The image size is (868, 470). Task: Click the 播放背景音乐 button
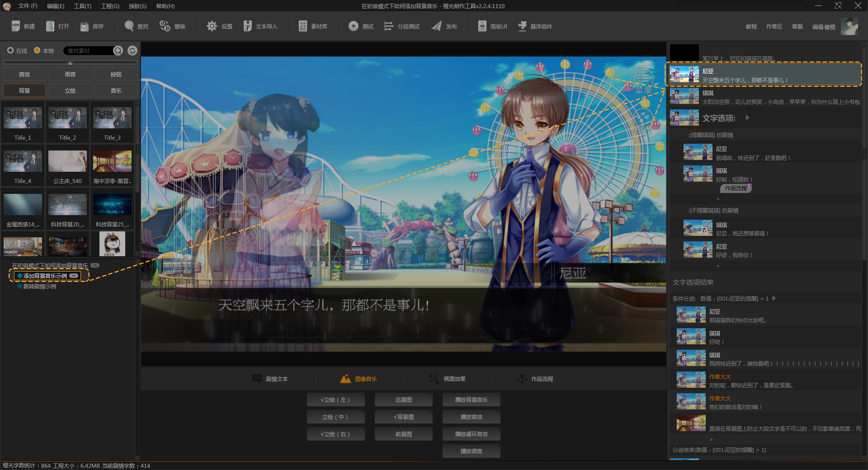(471, 400)
